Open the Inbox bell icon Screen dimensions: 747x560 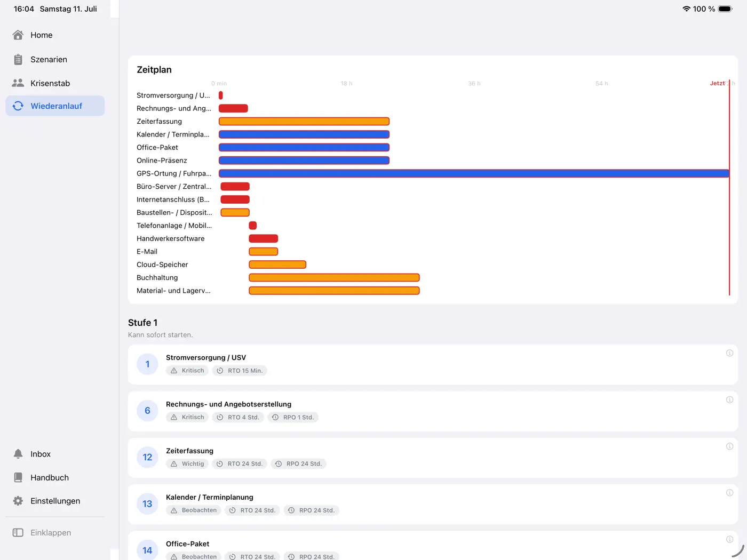[18, 454]
